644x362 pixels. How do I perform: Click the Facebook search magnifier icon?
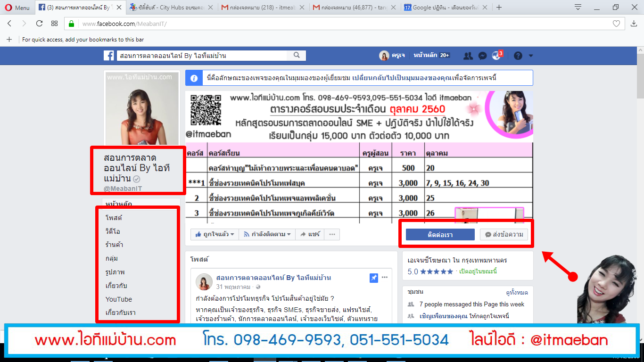pos(297,56)
